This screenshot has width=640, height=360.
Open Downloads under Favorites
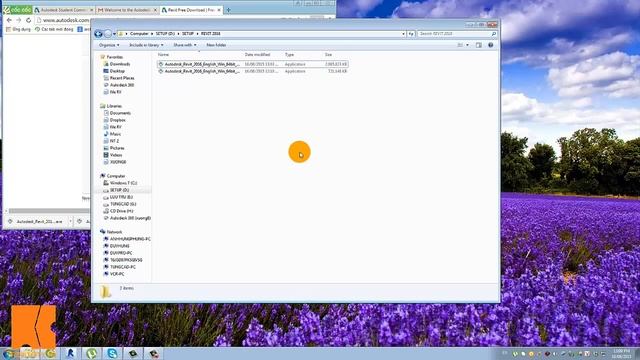120,64
